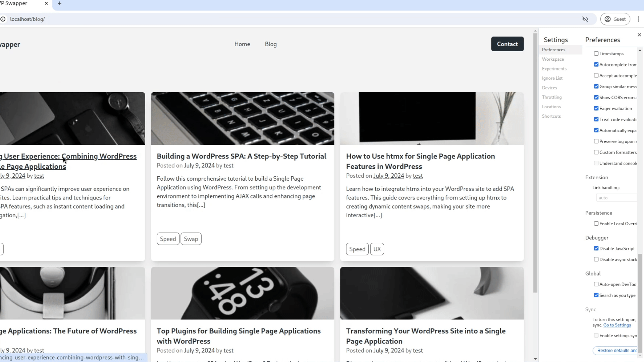644x362 pixels.
Task: Click the Speed tag on middle blog post
Action: 168,239
